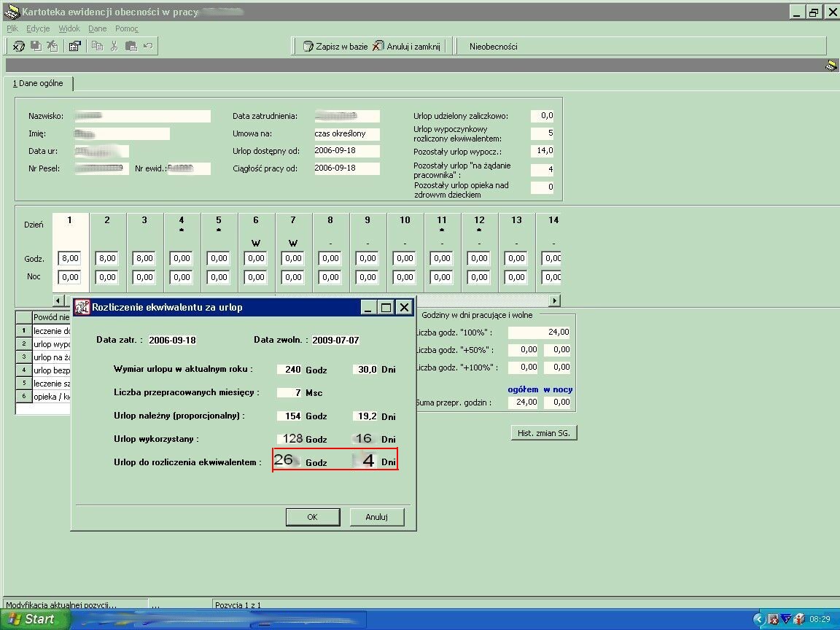This screenshot has width=840, height=630.
Task: Open the Pomoc menu
Action: pyautogui.click(x=126, y=28)
